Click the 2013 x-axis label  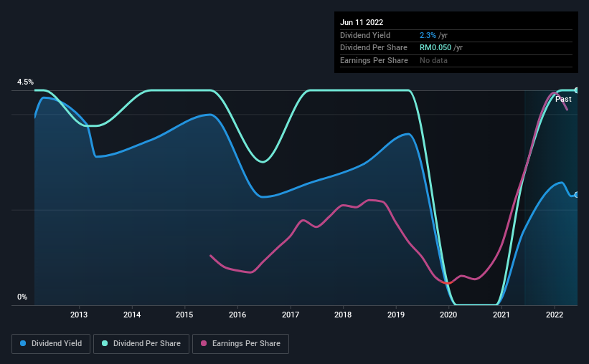(x=79, y=315)
